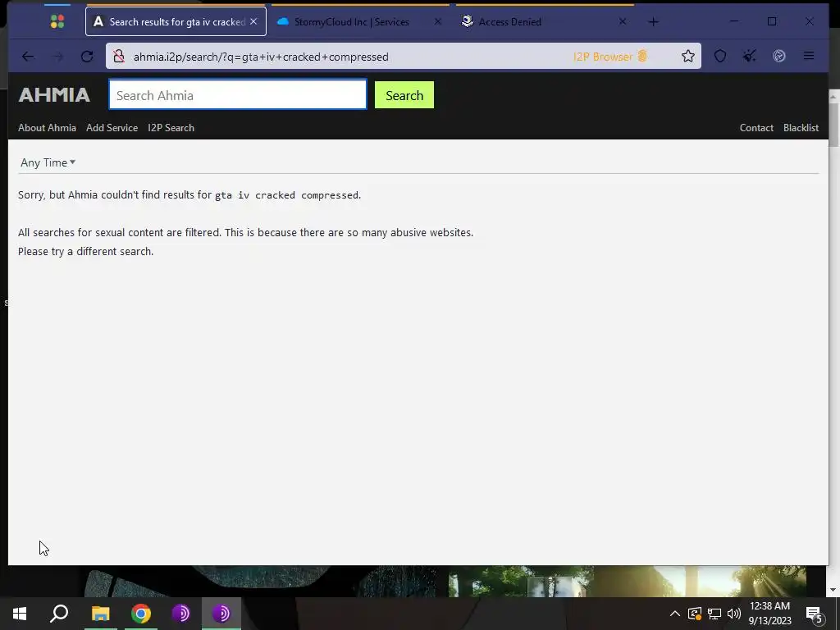Open the Blacklist link
Screen dimensions: 840x630
(801, 127)
